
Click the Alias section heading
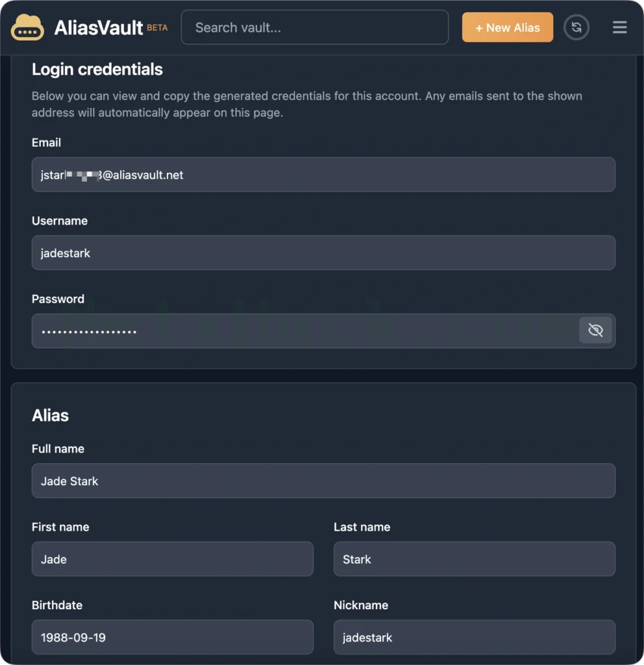point(50,415)
